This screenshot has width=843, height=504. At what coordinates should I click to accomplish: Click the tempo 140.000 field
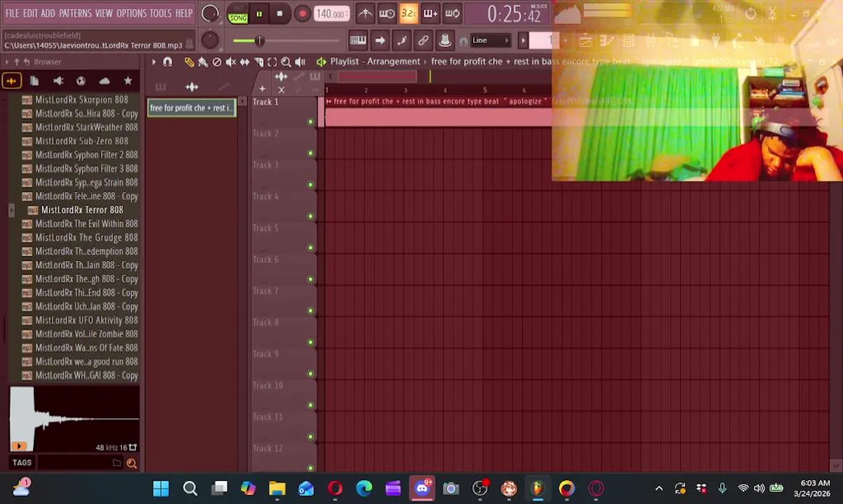332,14
